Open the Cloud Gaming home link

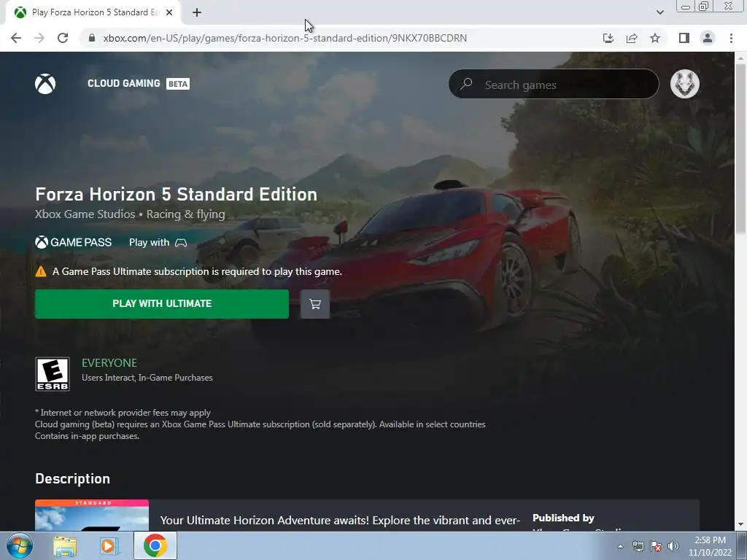124,83
